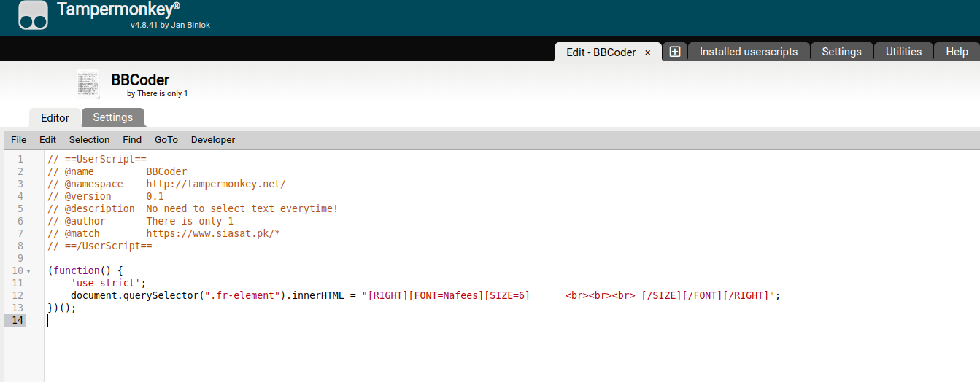Switch to the Editor sub-tab
The width and height of the screenshot is (980, 382).
point(55,117)
